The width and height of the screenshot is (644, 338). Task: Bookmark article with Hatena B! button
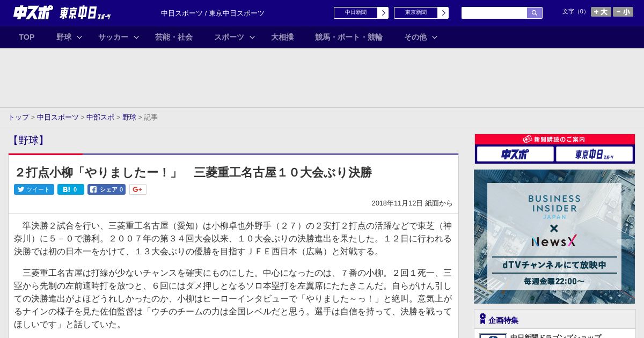coord(71,189)
